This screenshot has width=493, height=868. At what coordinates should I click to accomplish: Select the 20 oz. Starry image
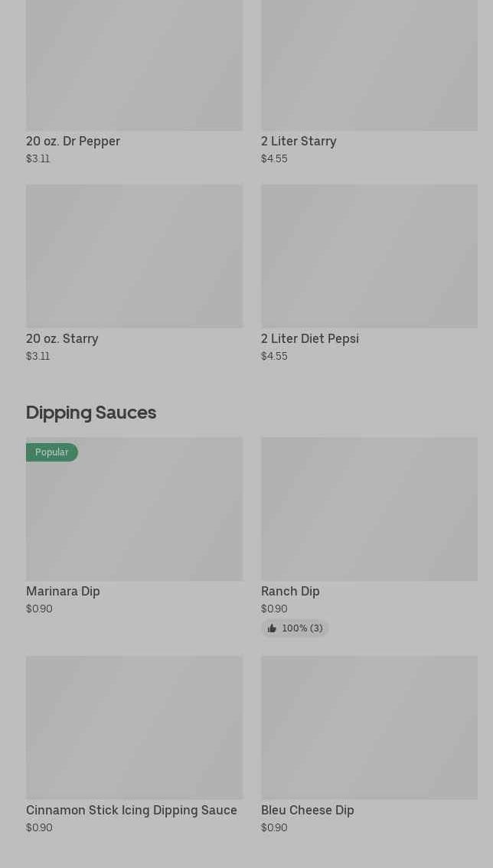[134, 256]
